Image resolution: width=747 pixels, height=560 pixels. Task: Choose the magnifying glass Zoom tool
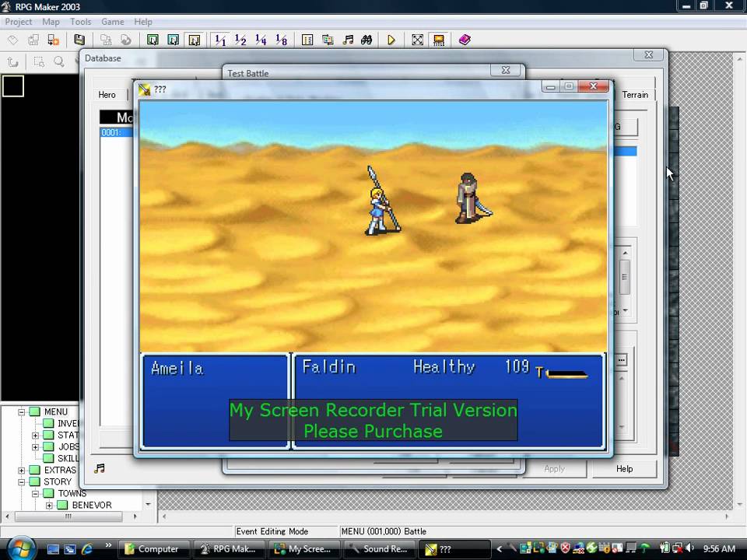click(59, 61)
